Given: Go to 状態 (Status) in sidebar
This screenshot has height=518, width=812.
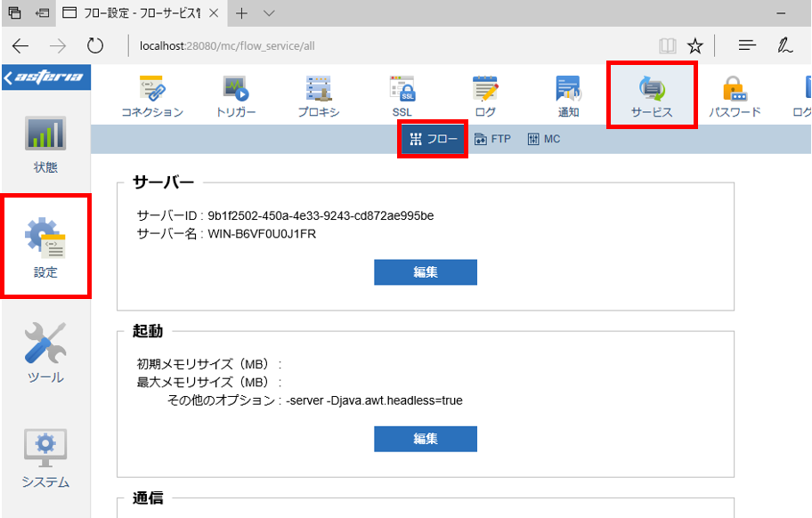Looking at the screenshot, I should 45,145.
